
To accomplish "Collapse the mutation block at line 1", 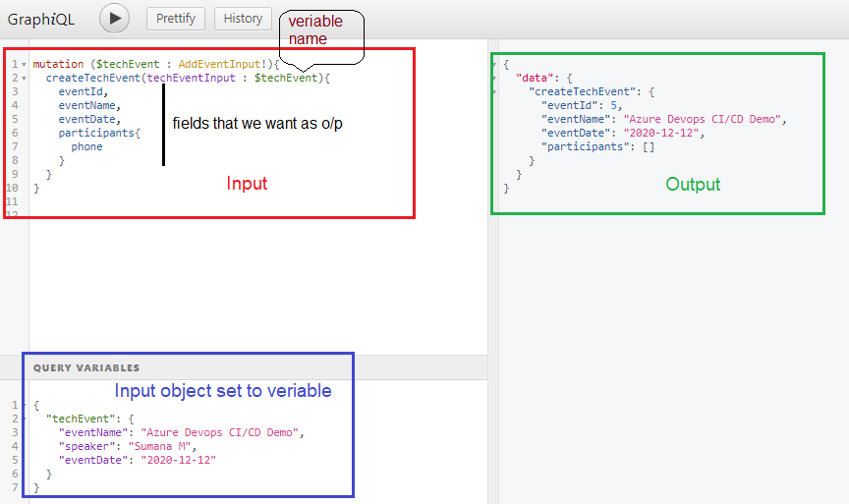I will [x=24, y=65].
